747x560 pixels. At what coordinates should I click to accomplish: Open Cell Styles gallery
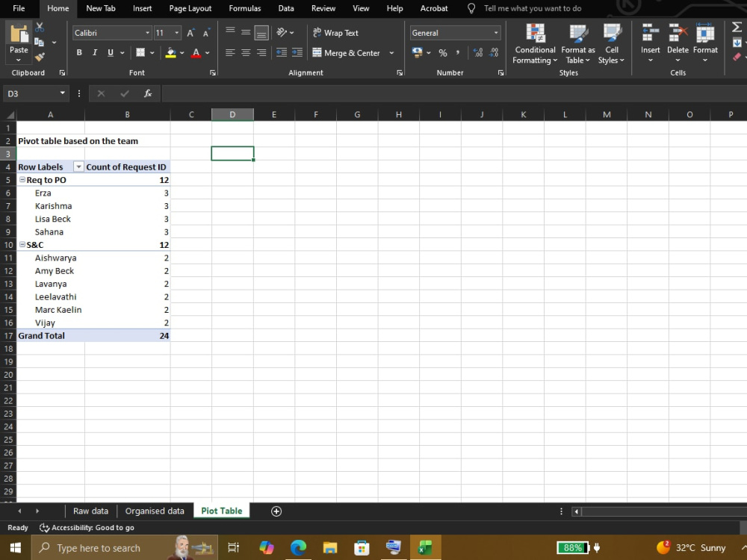coord(611,44)
